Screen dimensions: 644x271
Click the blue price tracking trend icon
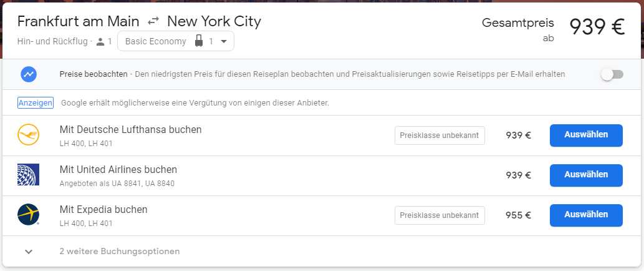click(29, 74)
